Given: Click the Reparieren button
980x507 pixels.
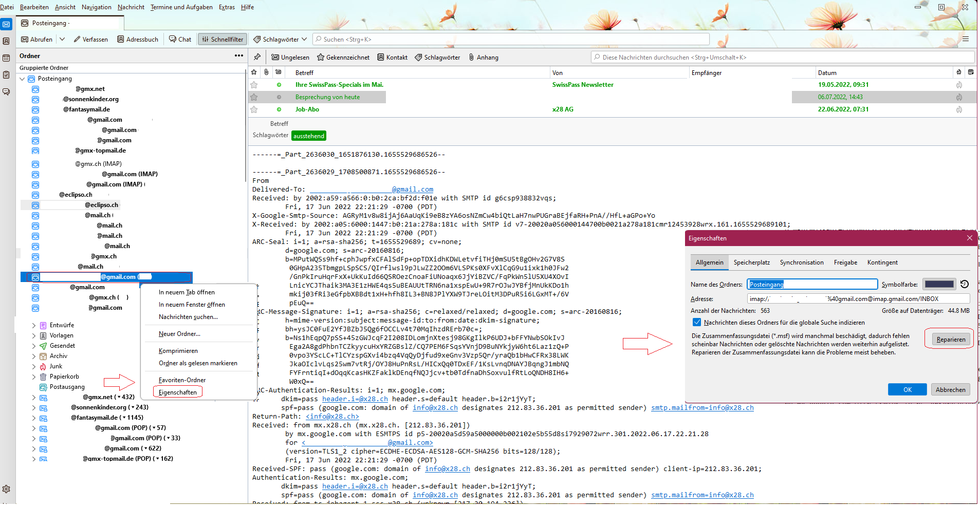Looking at the screenshot, I should (x=950, y=339).
